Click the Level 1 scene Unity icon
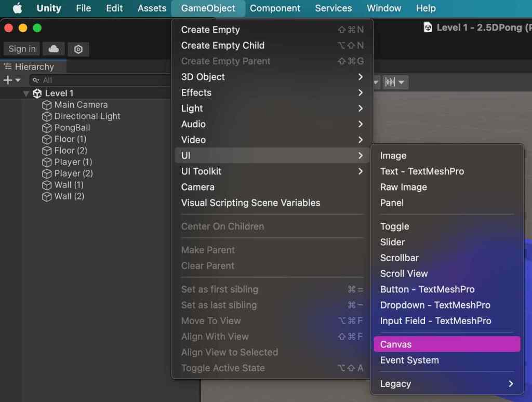This screenshot has height=402, width=532. click(x=37, y=93)
